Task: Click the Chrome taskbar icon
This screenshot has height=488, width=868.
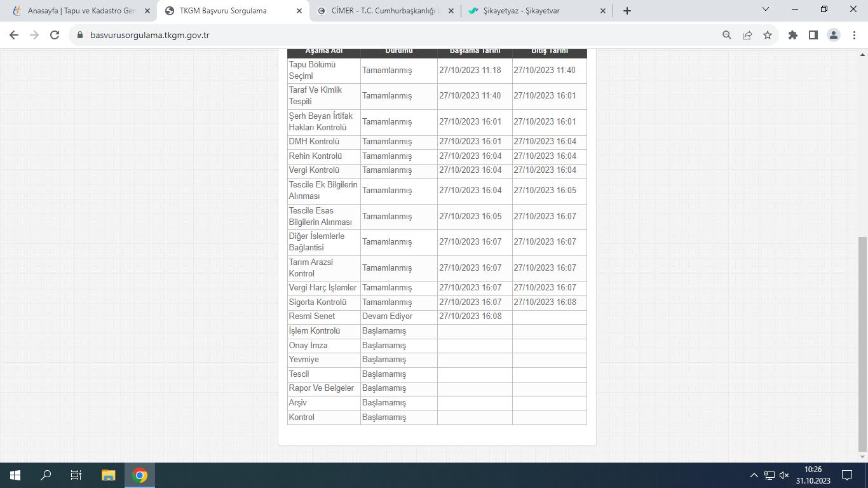Action: tap(140, 475)
